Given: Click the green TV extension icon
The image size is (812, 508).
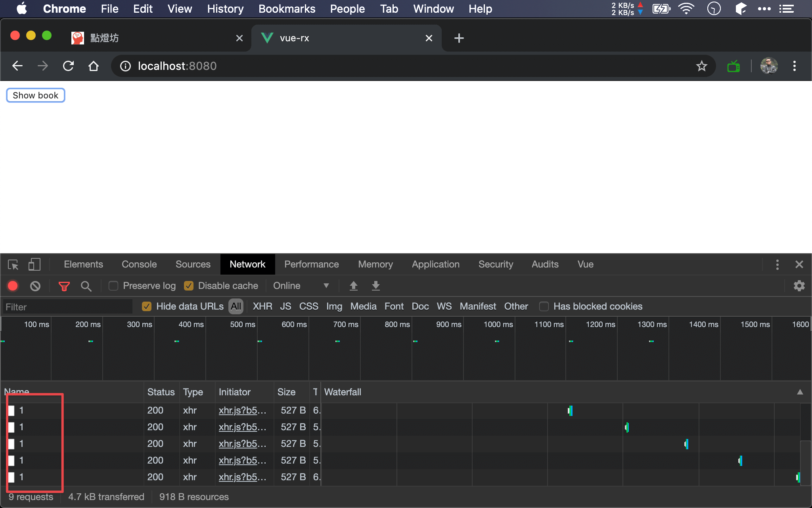Looking at the screenshot, I should 733,66.
